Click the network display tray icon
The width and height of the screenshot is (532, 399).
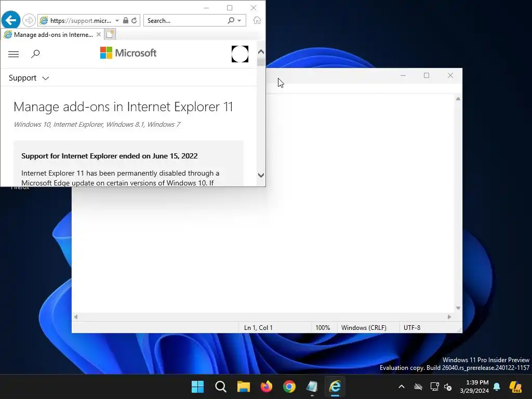coord(435,387)
